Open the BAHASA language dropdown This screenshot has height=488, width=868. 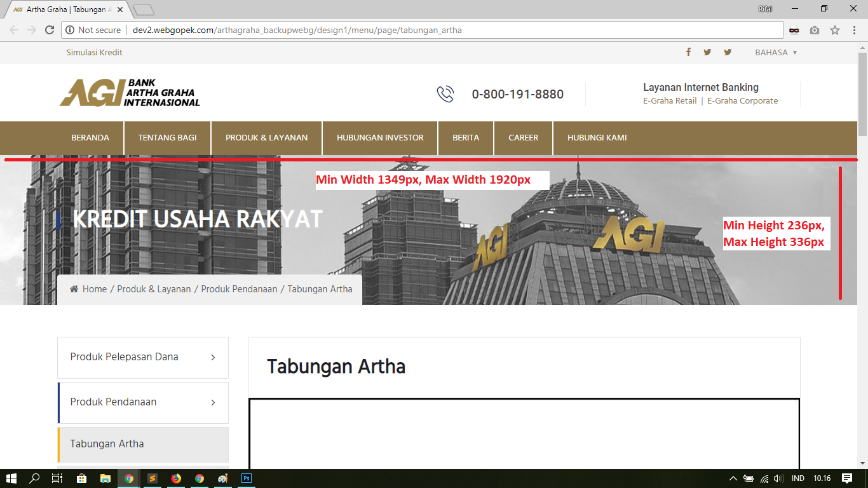pyautogui.click(x=776, y=53)
